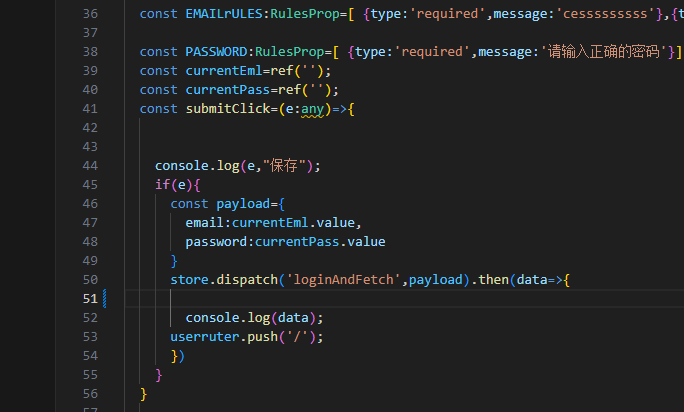The height and width of the screenshot is (412, 684).
Task: Click the push method on line 53
Action: pos(263,336)
